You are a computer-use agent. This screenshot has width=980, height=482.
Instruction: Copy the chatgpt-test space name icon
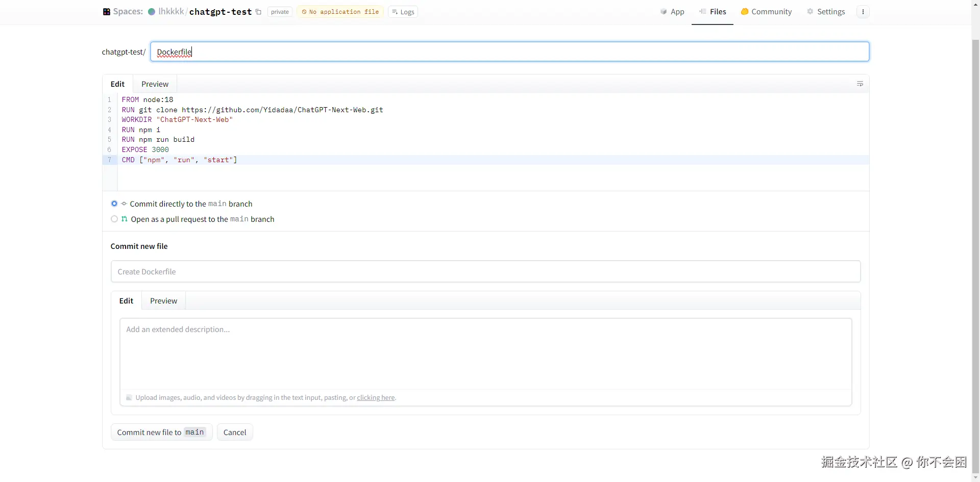tap(258, 12)
